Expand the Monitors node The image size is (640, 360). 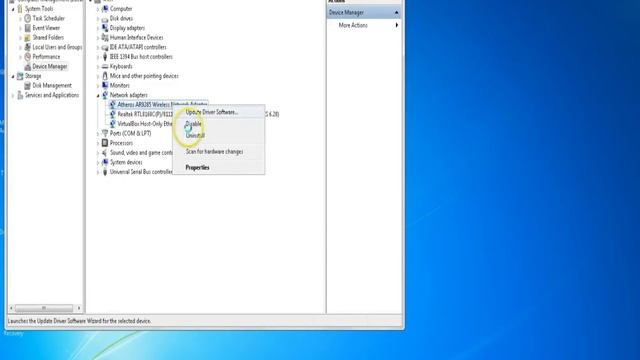pos(98,86)
